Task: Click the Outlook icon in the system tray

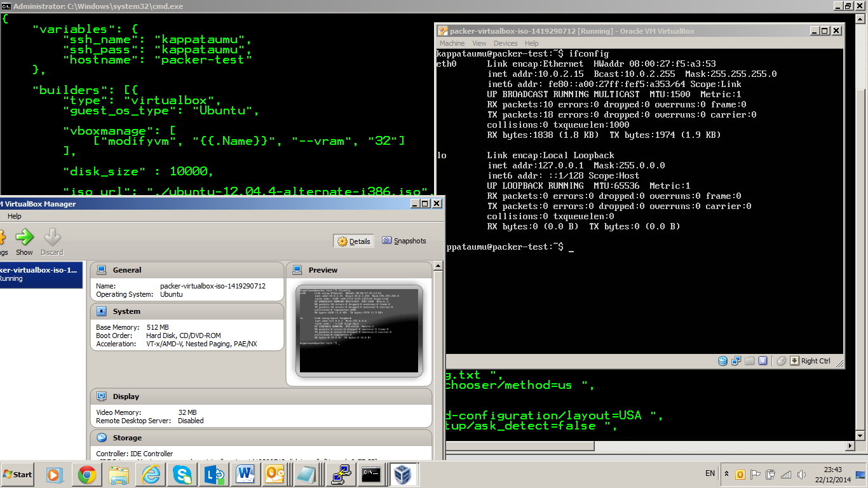Action: (x=740, y=475)
